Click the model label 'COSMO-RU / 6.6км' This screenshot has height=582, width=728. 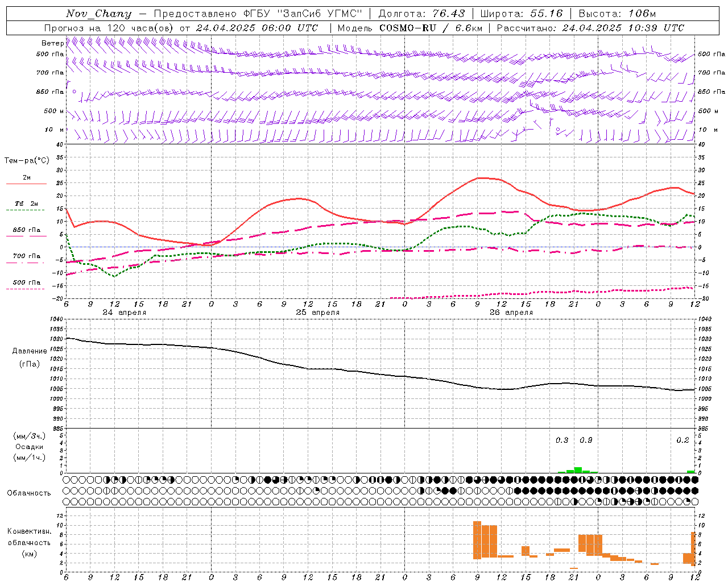[x=431, y=28]
